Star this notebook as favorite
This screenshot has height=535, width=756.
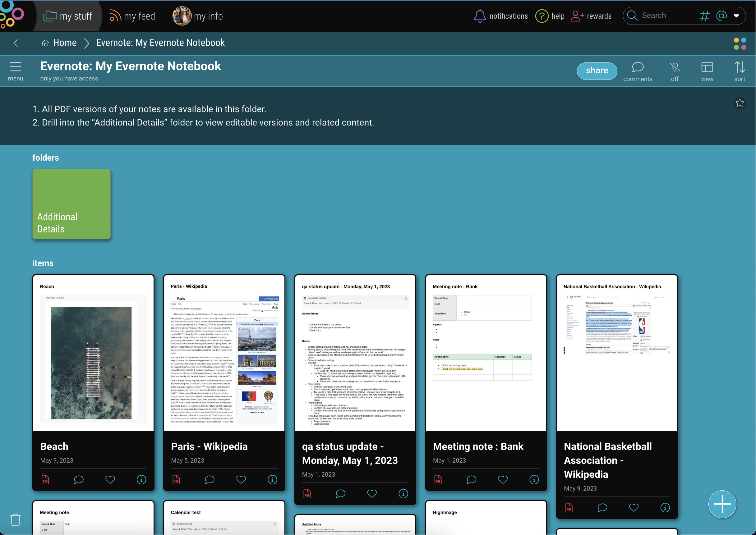[x=740, y=103]
